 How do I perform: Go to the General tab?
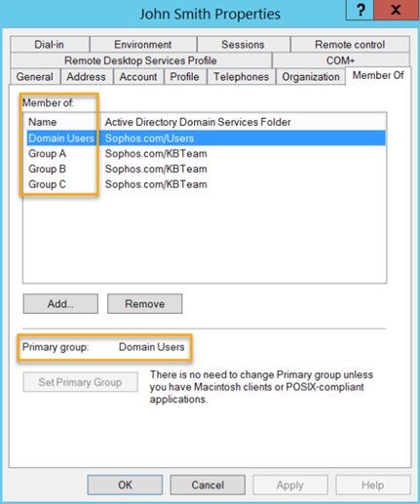(35, 77)
